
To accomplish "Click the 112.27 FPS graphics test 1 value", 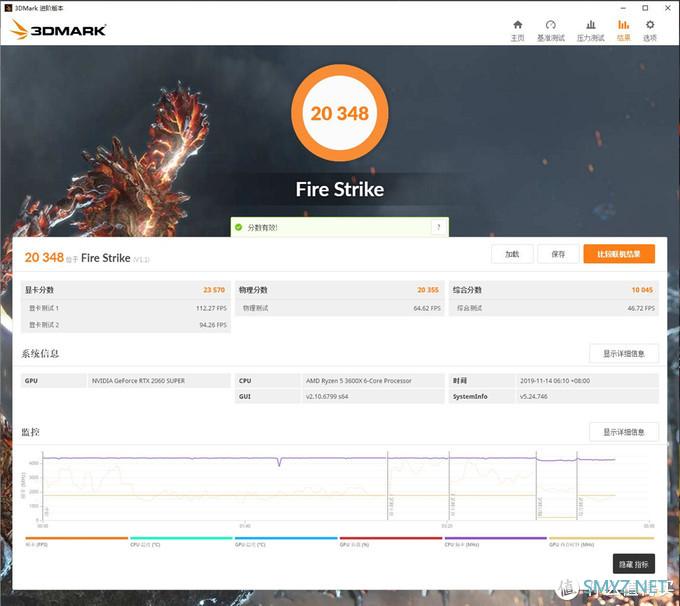I will [x=211, y=308].
